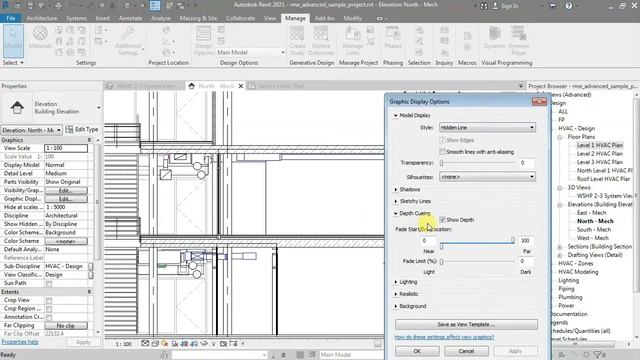This screenshot has height=360, width=640.
Task: Click Cancel in Graphic Display Options
Action: 466,351
